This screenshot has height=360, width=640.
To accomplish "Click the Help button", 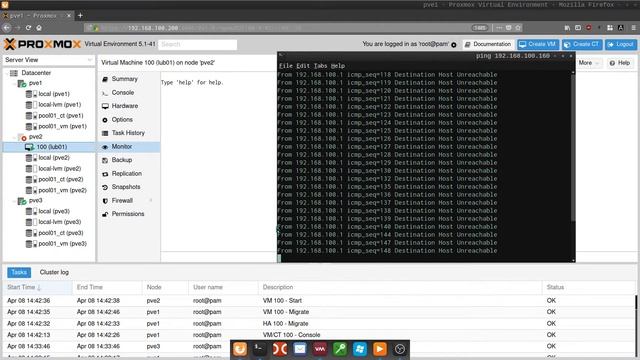I will tap(620, 63).
